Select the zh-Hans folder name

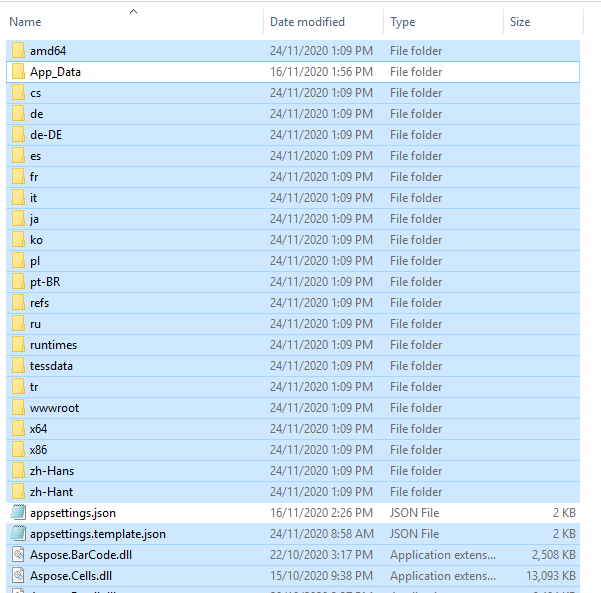click(x=52, y=471)
